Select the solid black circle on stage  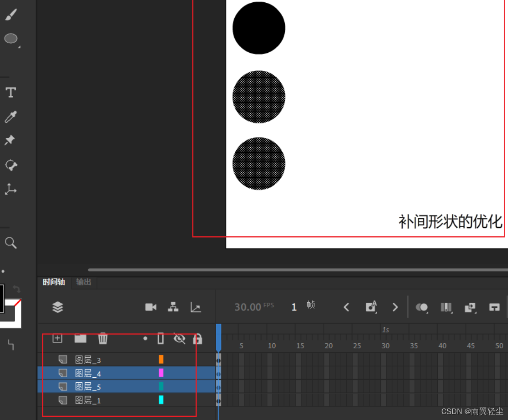[259, 28]
